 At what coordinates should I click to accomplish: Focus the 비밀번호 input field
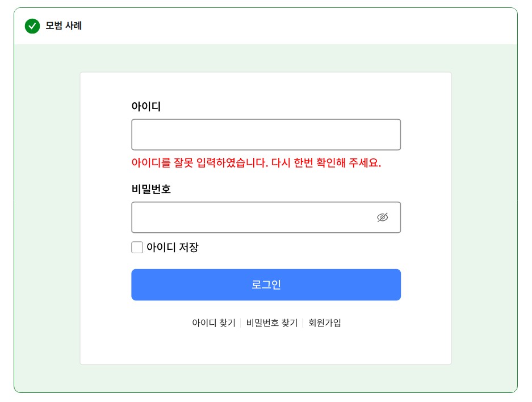pyautogui.click(x=250, y=217)
